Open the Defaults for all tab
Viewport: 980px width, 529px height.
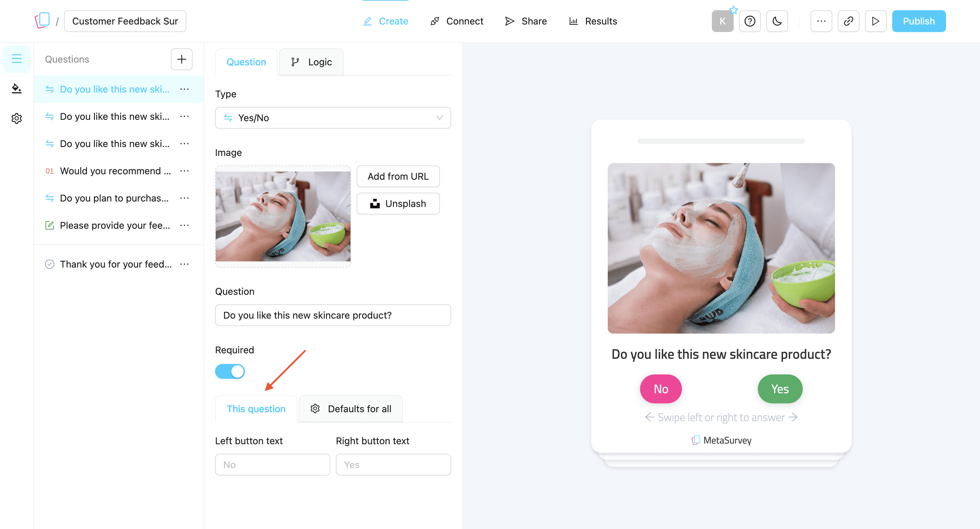click(x=351, y=409)
